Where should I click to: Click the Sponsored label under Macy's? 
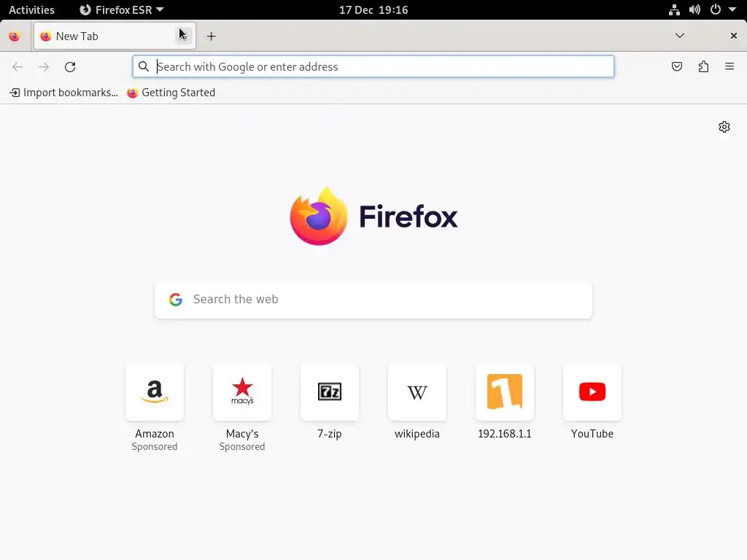pos(242,447)
